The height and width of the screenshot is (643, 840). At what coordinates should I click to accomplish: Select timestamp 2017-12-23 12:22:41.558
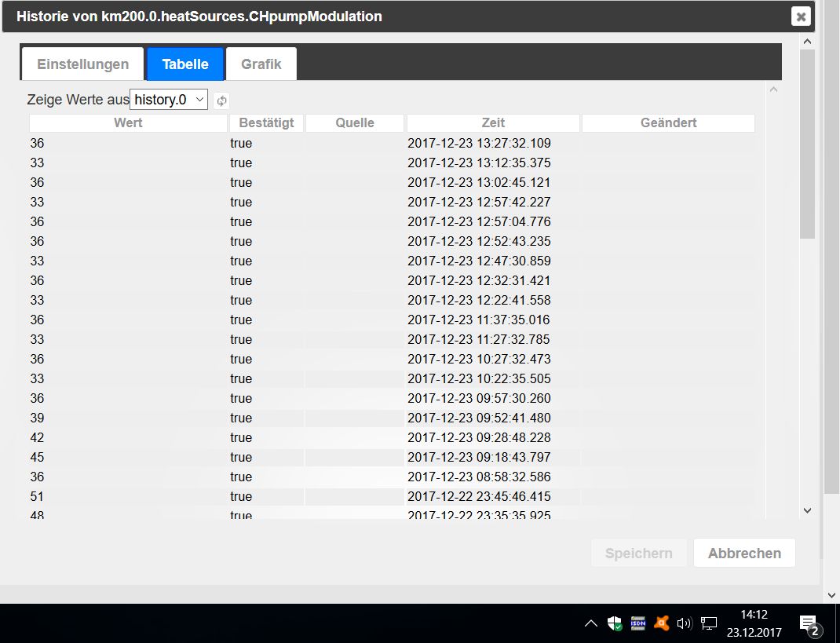coord(479,300)
